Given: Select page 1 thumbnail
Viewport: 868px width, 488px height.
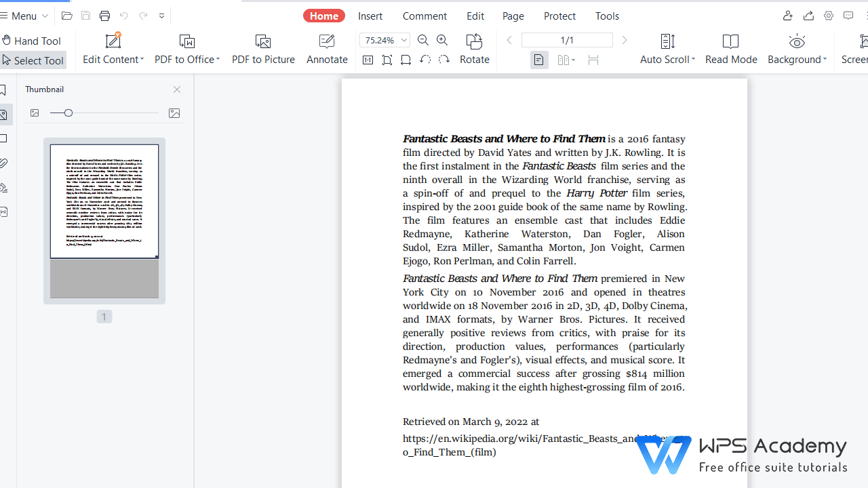Looking at the screenshot, I should 104,221.
